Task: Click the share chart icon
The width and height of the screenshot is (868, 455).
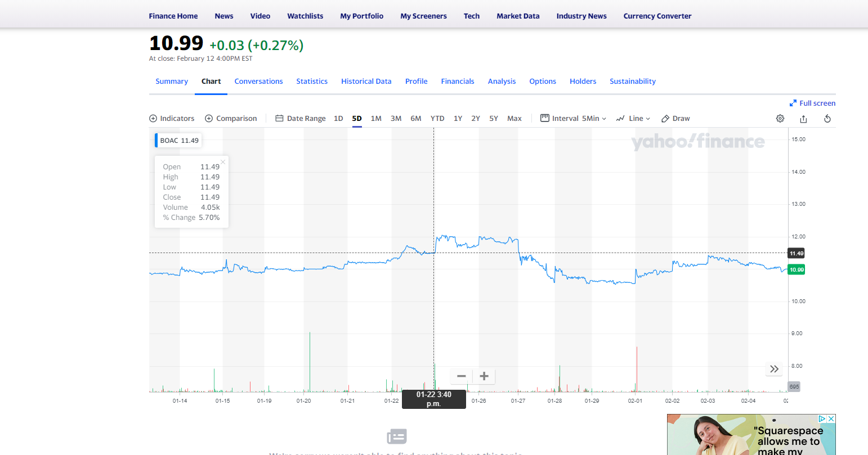Action: (803, 119)
